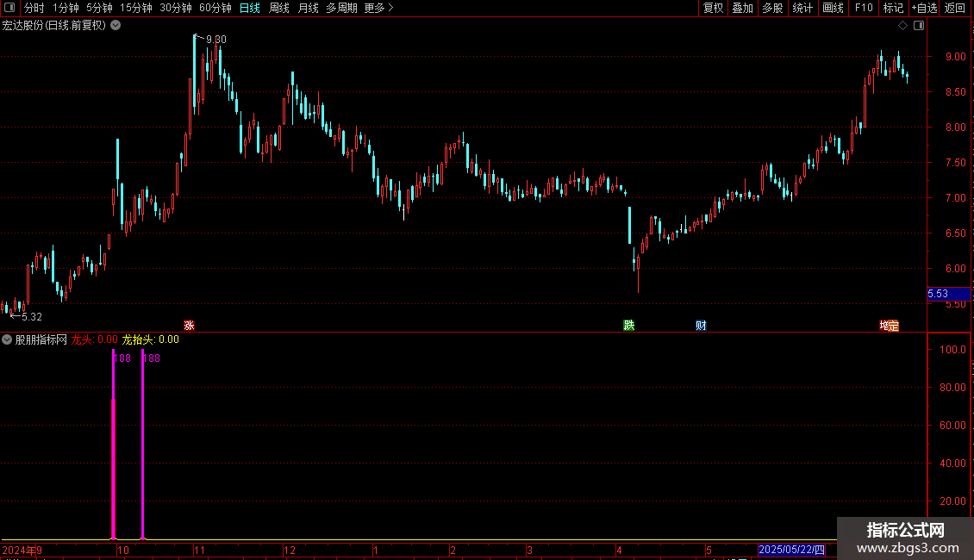Screen dimensions: 974x560
Task: Select the 日线 daily tab
Action: 250,8
